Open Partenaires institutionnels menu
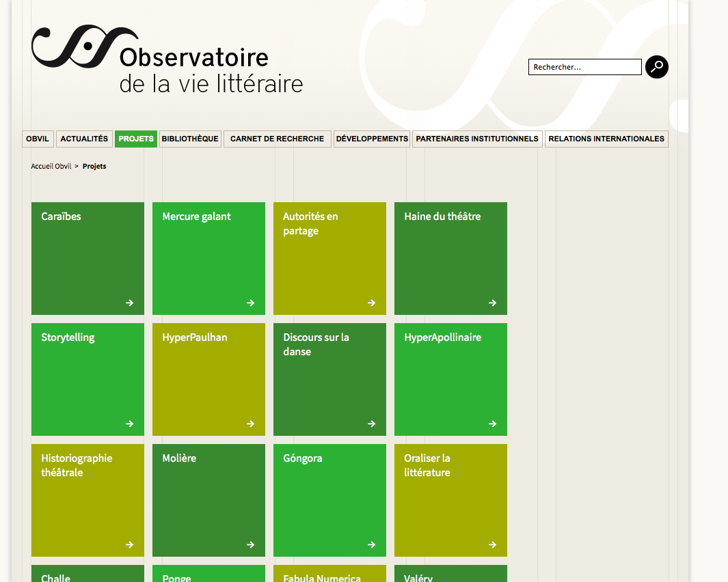 477,139
